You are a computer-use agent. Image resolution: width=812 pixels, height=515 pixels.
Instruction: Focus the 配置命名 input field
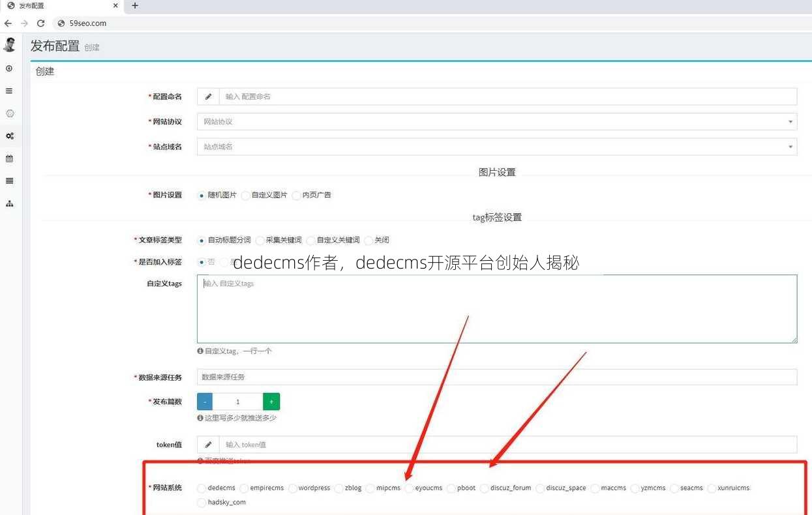[x=507, y=96]
